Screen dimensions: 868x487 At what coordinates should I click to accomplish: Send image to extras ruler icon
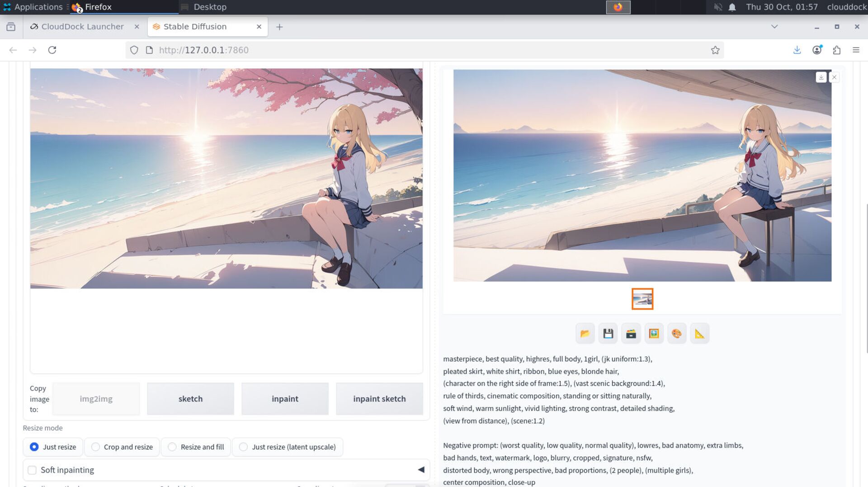(x=699, y=334)
